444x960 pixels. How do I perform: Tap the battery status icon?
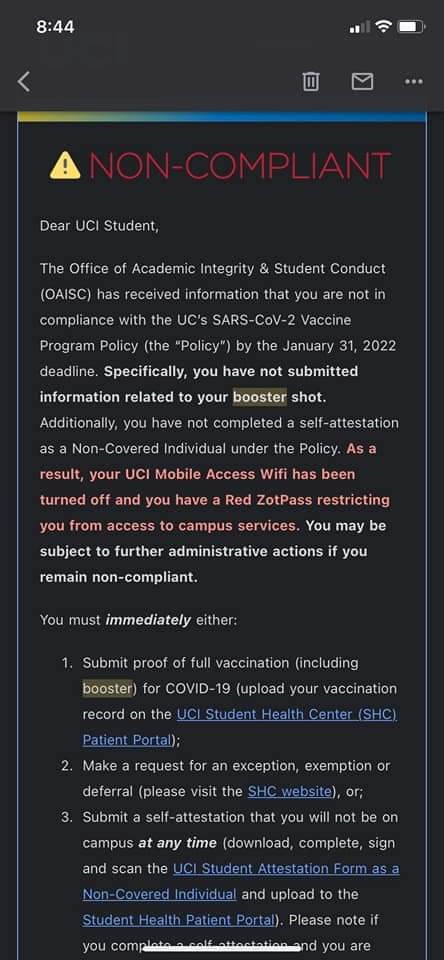(x=412, y=26)
